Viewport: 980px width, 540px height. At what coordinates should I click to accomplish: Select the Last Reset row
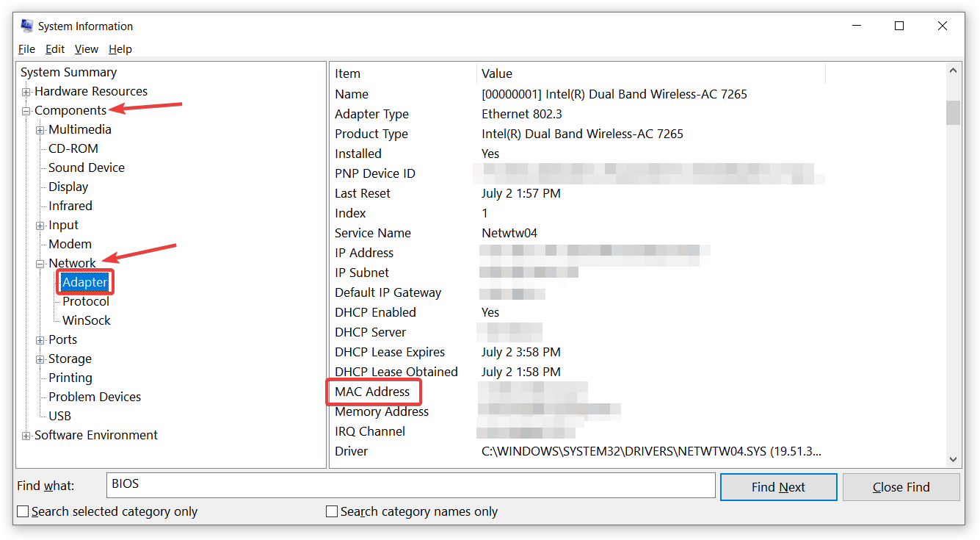tap(637, 193)
